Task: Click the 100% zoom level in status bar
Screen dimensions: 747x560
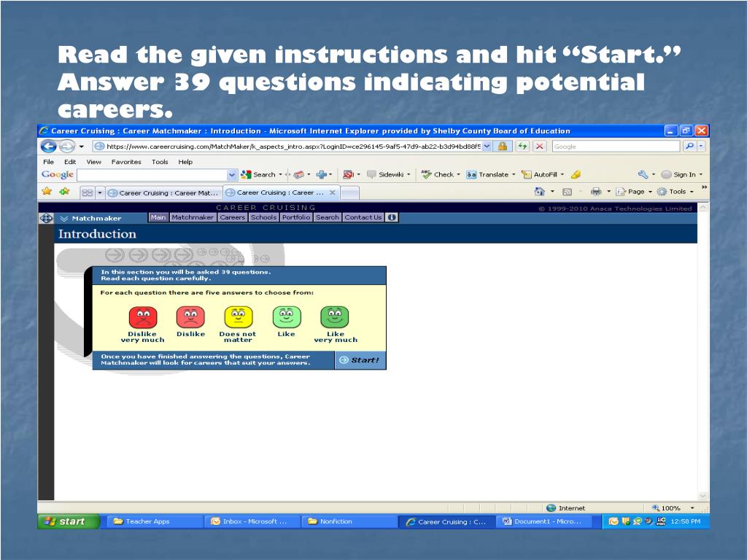Action: point(671,508)
